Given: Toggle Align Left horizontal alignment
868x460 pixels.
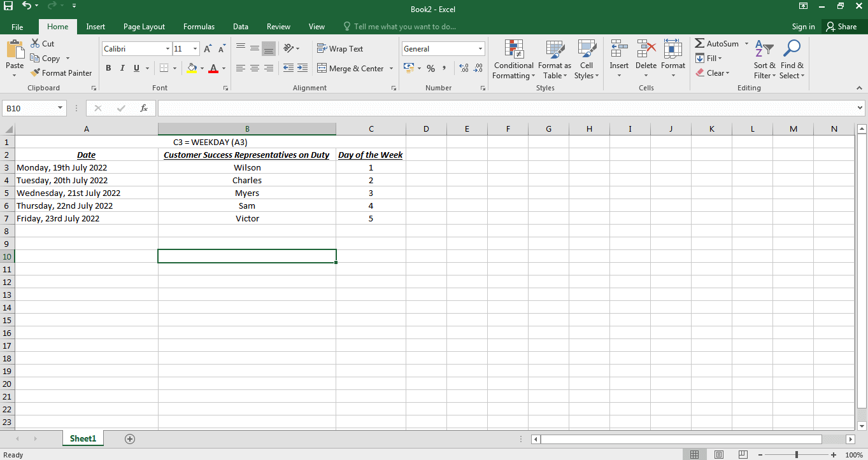Looking at the screenshot, I should coord(240,68).
